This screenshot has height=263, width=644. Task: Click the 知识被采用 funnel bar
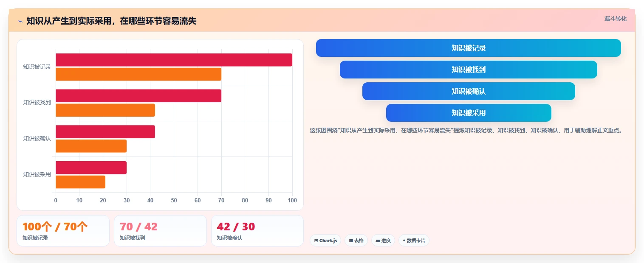tap(468, 113)
